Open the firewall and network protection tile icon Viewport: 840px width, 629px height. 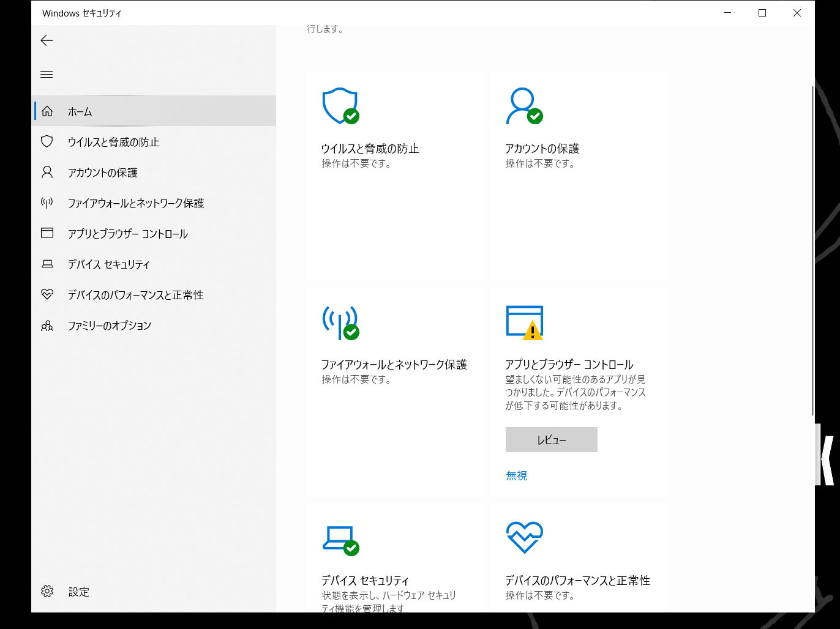pyautogui.click(x=340, y=322)
